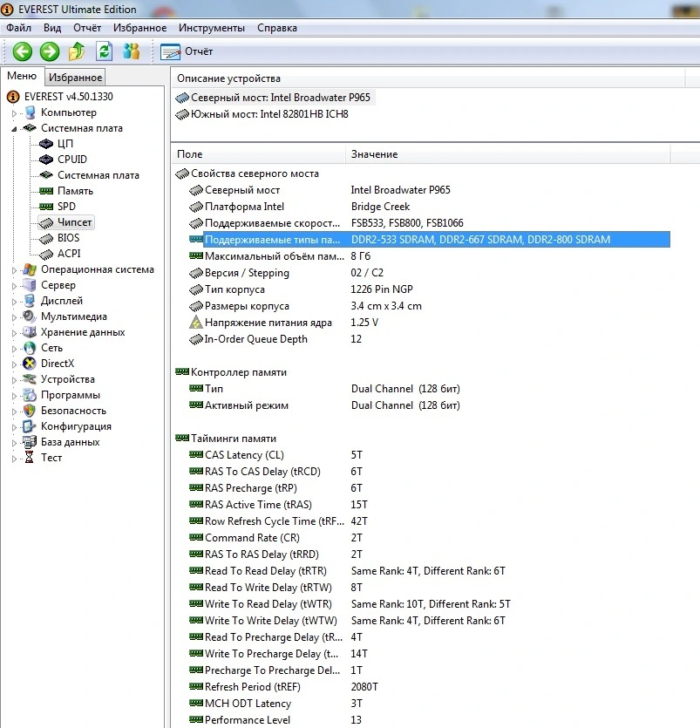Expand the Мультимедиа tree node

click(15, 317)
